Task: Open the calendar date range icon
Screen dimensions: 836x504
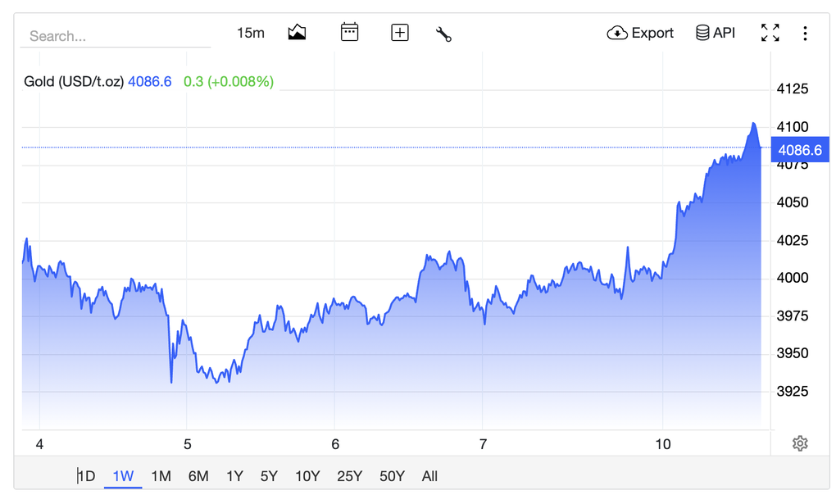Action: 349,32
